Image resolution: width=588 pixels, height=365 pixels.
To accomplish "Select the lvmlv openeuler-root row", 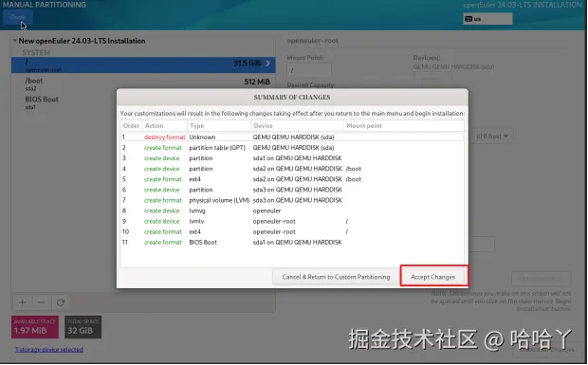I will [x=292, y=221].
